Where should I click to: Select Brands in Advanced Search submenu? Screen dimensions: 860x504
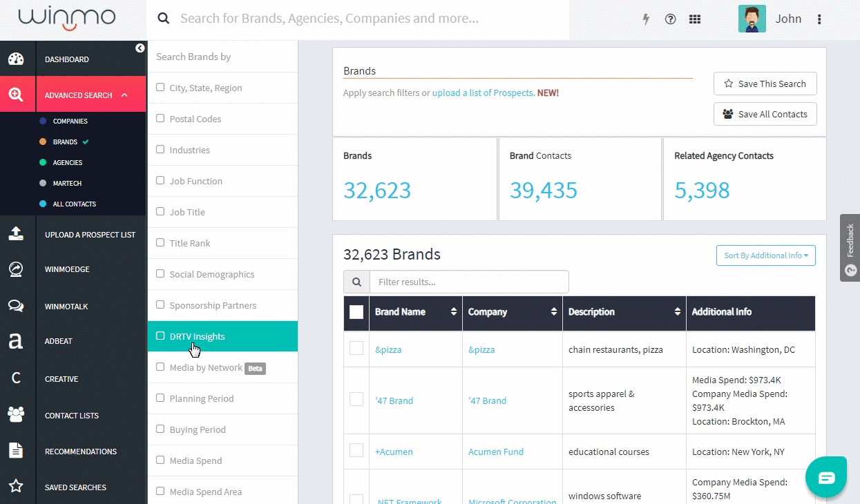pyautogui.click(x=65, y=142)
